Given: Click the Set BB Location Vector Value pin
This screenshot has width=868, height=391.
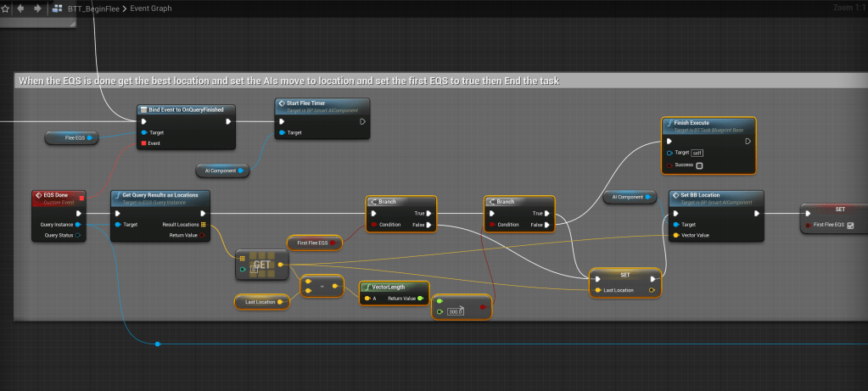Looking at the screenshot, I should (675, 235).
